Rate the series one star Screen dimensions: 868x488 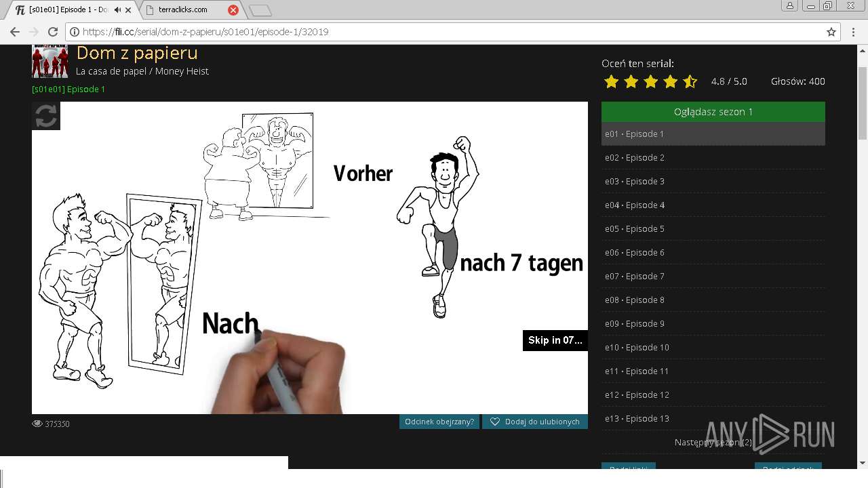pos(611,82)
